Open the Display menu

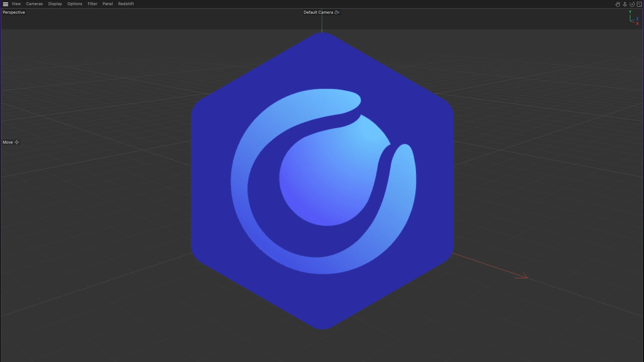click(x=55, y=4)
